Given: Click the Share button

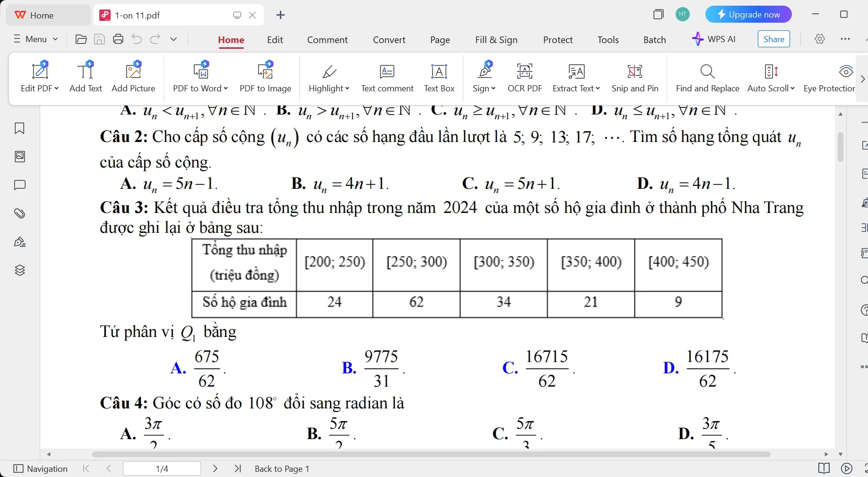Looking at the screenshot, I should (x=774, y=39).
